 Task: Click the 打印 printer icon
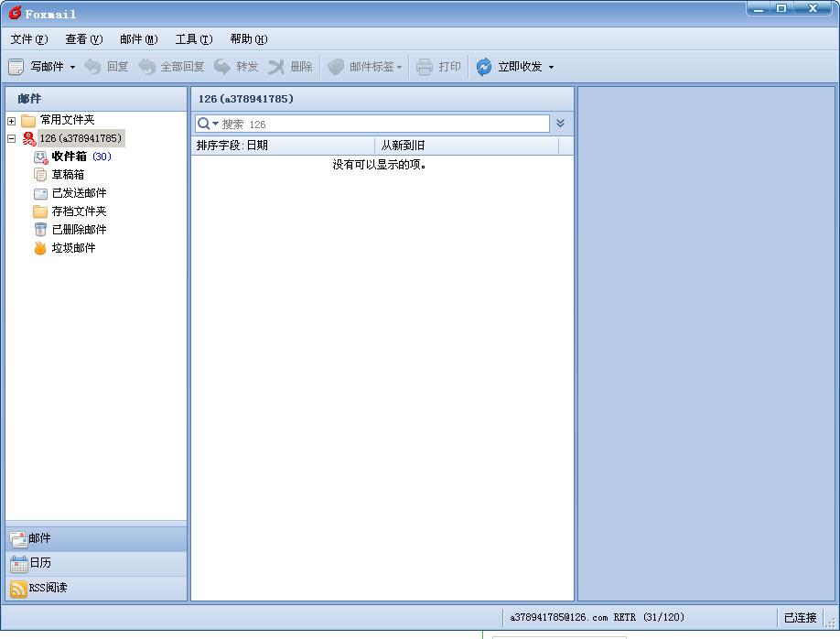pos(425,67)
